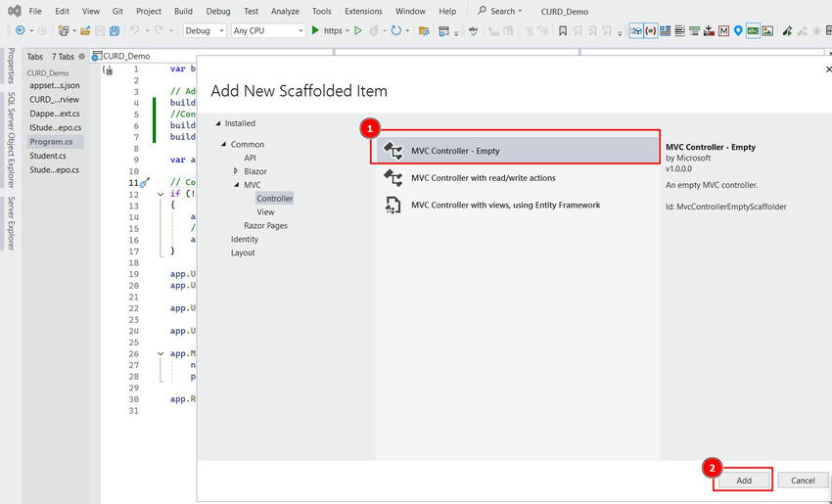
Task: Open the Extensions menu
Action: (x=363, y=11)
